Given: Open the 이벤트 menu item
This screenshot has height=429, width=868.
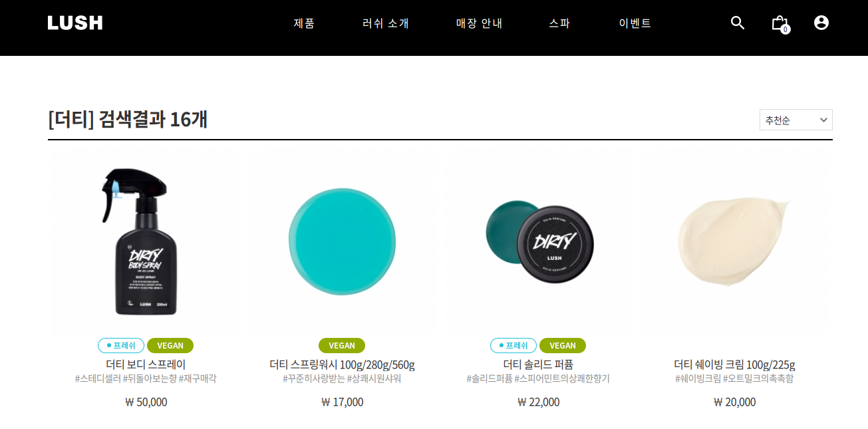Looking at the screenshot, I should click(635, 23).
